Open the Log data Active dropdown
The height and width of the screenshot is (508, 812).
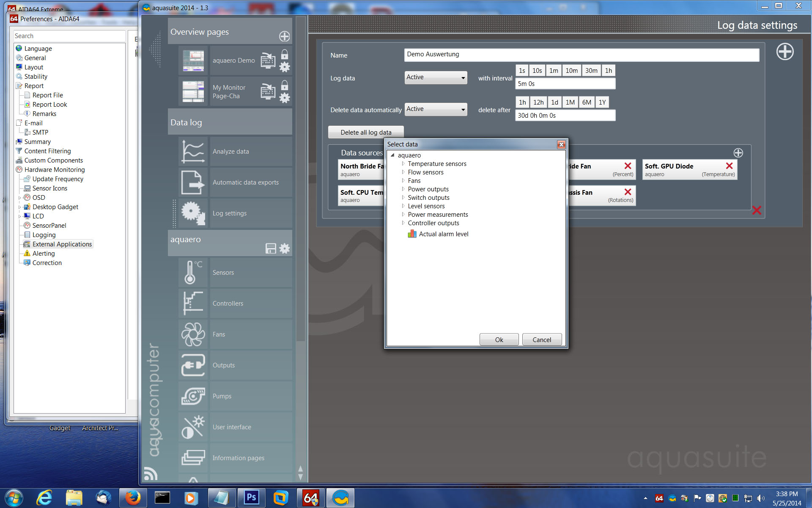436,77
